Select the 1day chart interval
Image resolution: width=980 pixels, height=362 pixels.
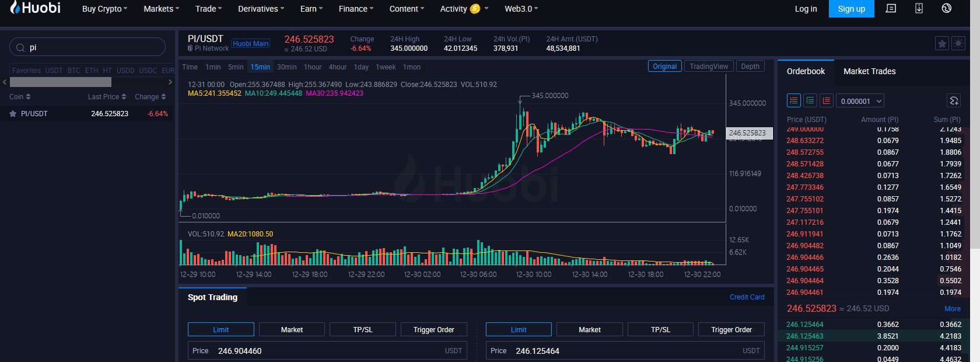point(361,67)
